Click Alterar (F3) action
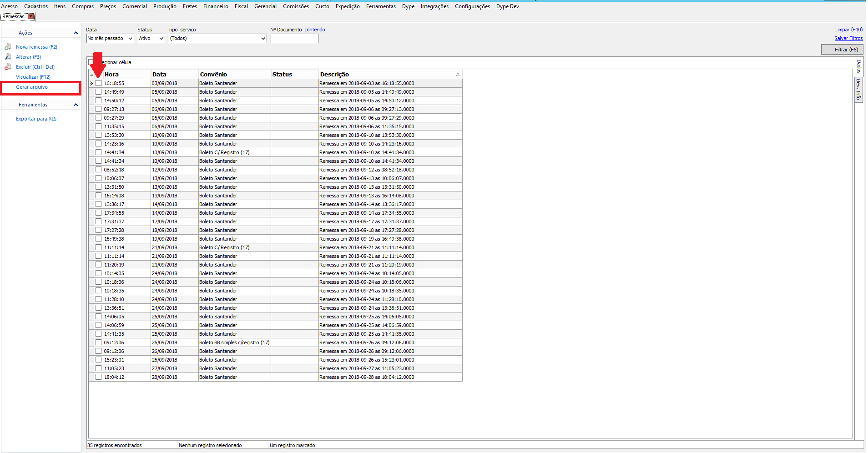Image resolution: width=868 pixels, height=453 pixels. (x=28, y=57)
